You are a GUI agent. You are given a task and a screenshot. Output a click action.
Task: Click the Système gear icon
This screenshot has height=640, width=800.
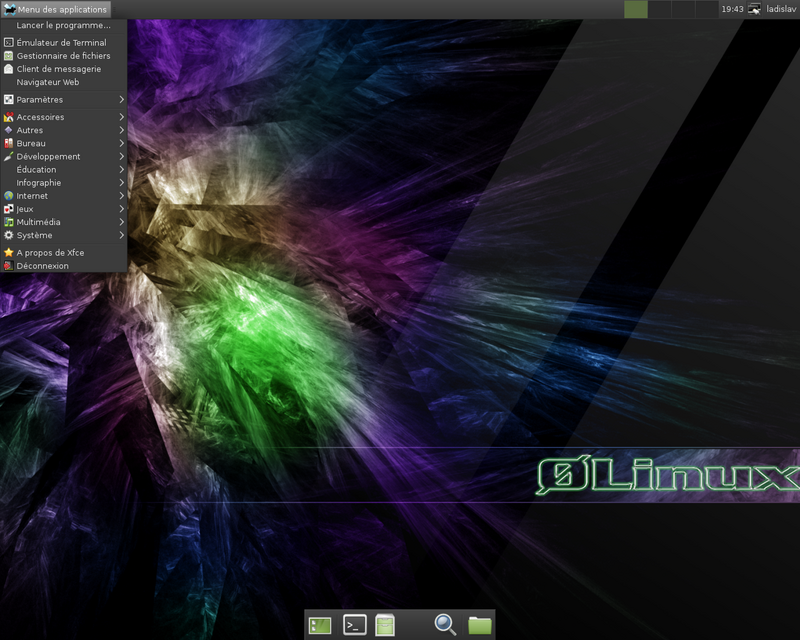tap(8, 235)
